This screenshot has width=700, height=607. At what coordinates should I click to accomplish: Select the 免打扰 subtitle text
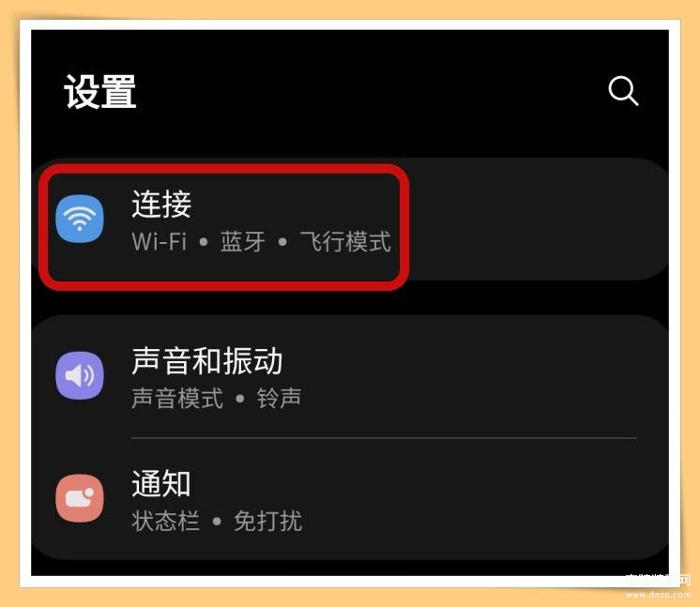pyautogui.click(x=267, y=521)
